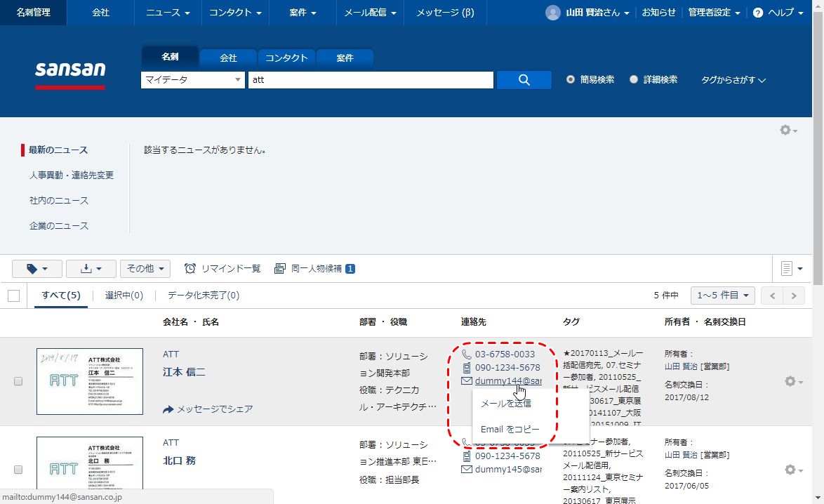Image resolution: width=824 pixels, height=504 pixels.
Task: Click the phone icon beside 03-6758-0033
Action: [466, 354]
